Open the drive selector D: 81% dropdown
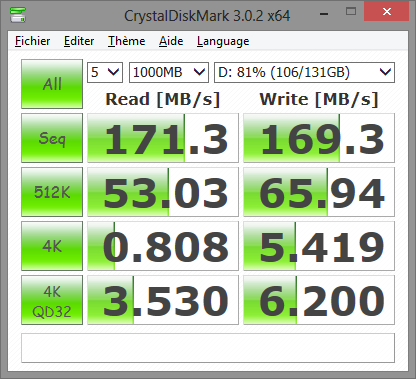416x379 pixels. (304, 72)
